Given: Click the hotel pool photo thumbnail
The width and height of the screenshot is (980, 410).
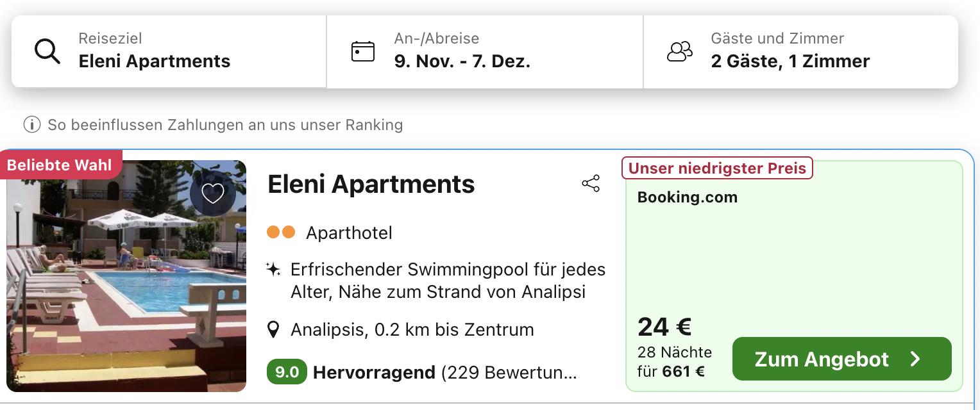Looking at the screenshot, I should click(x=126, y=275).
